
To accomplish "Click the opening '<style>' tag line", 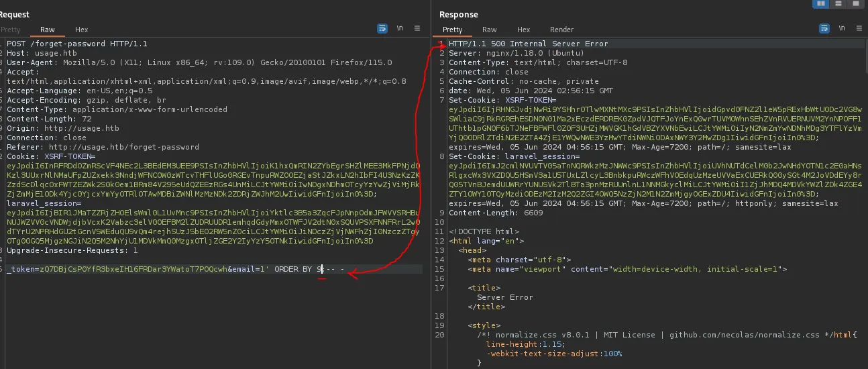I will click(486, 325).
